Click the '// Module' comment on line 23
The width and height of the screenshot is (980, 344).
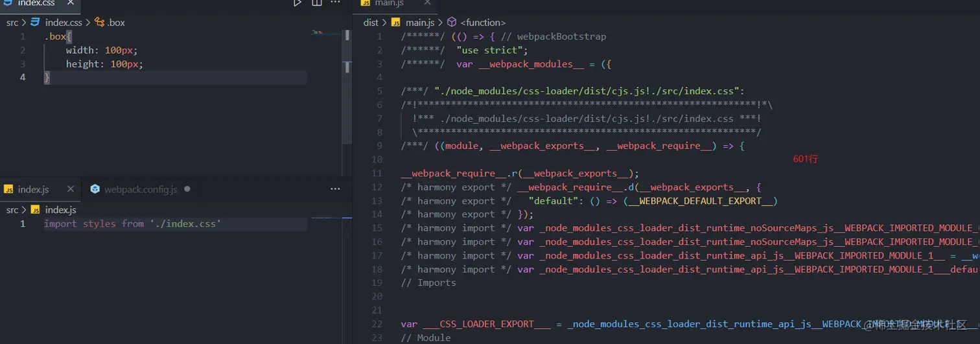[x=426, y=338]
